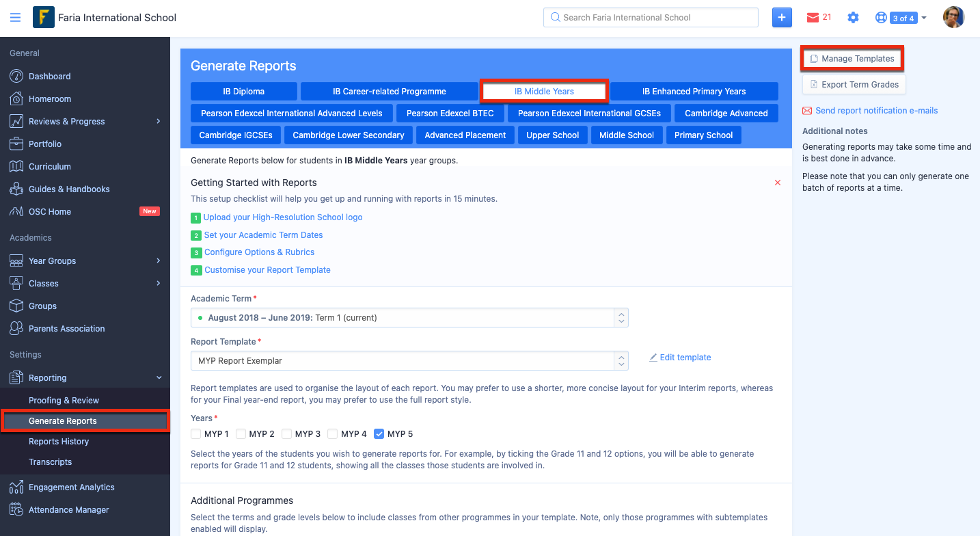Open 'Set your Academic Term Dates' link
This screenshot has width=980, height=536.
[264, 234]
